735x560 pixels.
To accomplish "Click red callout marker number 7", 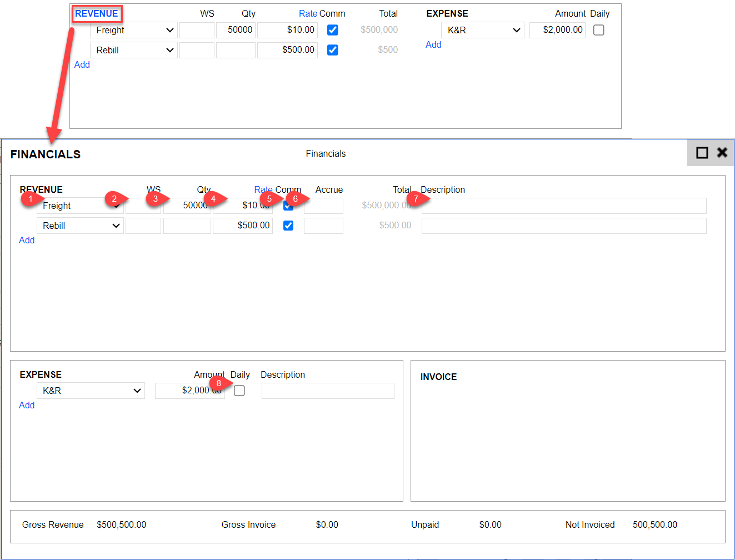I will click(x=416, y=198).
